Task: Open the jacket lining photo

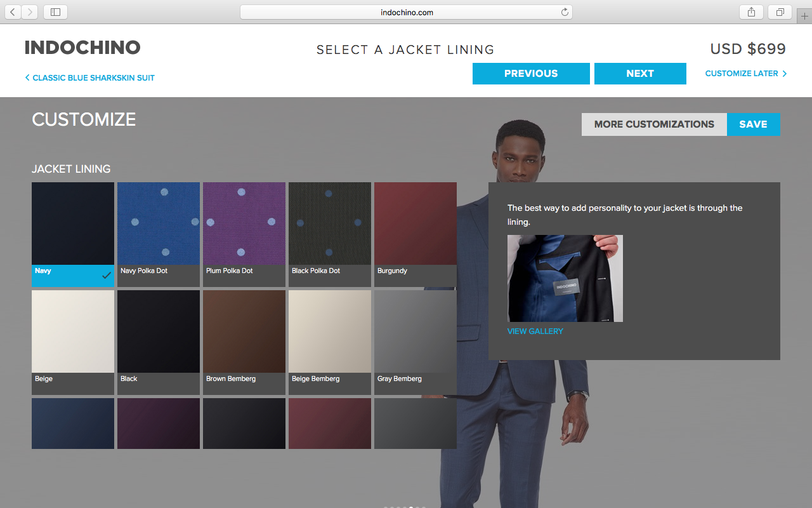Action: tap(565, 278)
